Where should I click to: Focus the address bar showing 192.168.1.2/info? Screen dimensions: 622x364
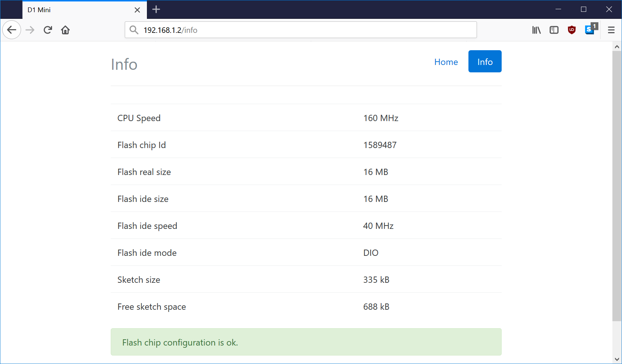[x=301, y=30]
